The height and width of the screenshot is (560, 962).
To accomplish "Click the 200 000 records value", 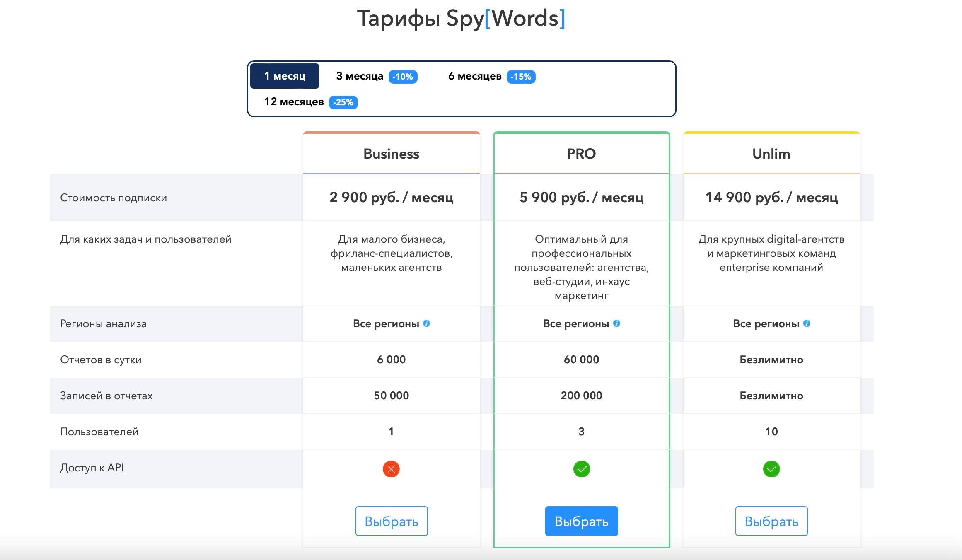I will pyautogui.click(x=581, y=396).
